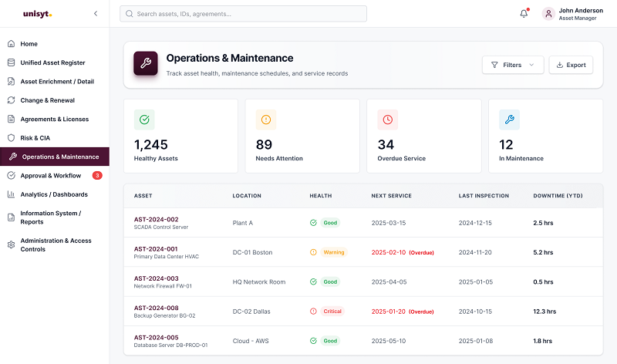This screenshot has width=617, height=364.
Task: Open asset AST-2024-003 link
Action: 157,278
